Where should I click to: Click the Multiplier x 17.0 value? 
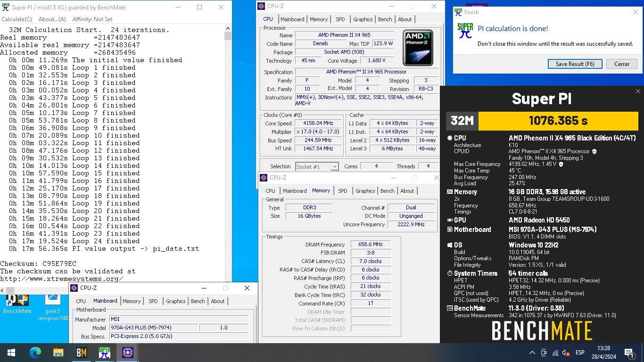318,132
